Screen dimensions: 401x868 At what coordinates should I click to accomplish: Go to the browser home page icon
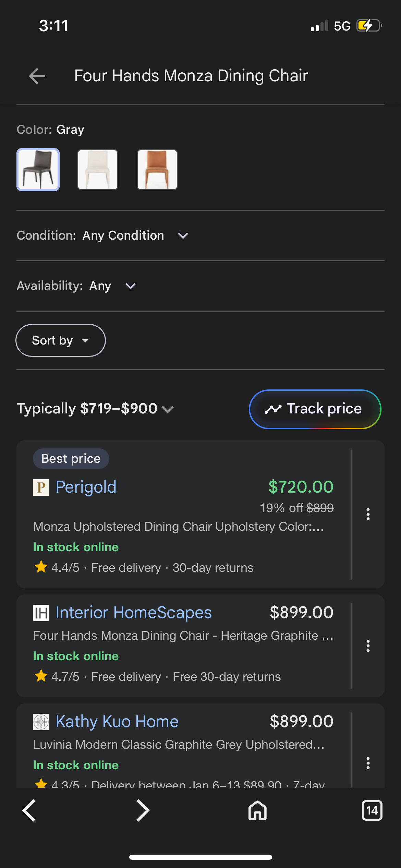tap(257, 810)
